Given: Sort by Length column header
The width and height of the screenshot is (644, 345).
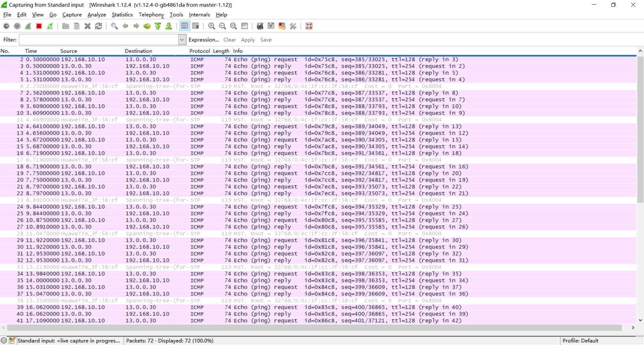Looking at the screenshot, I should 222,51.
